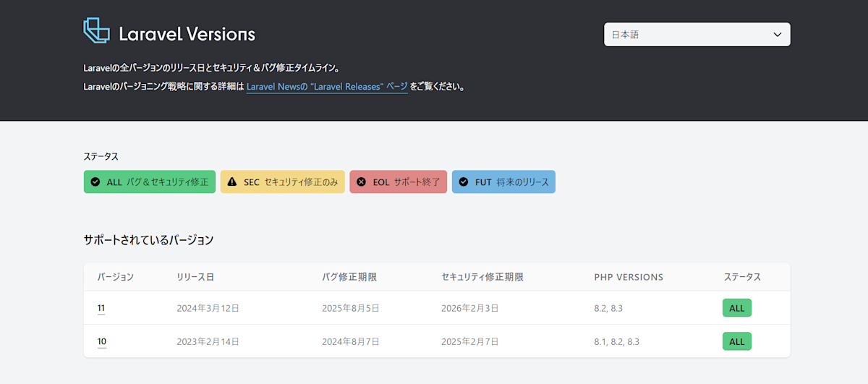The width and height of the screenshot is (868, 384).
Task: Click the ステータス table column header
Action: click(742, 277)
